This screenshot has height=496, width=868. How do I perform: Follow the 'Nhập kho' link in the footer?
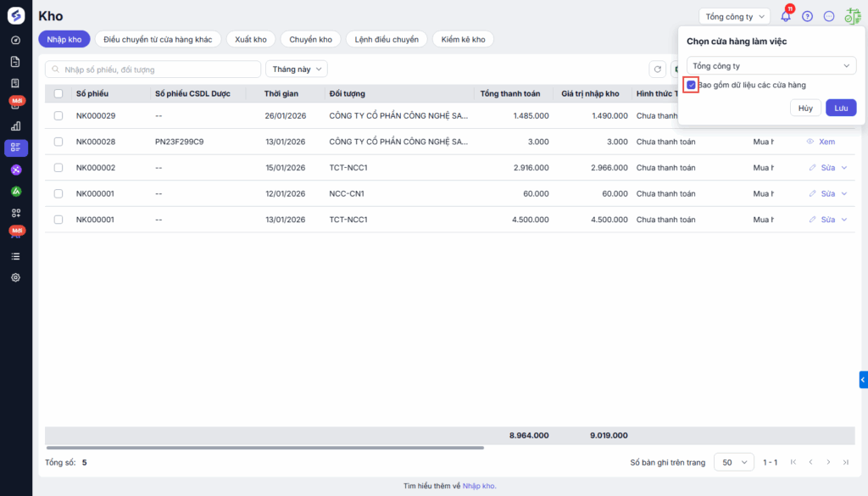click(x=478, y=486)
